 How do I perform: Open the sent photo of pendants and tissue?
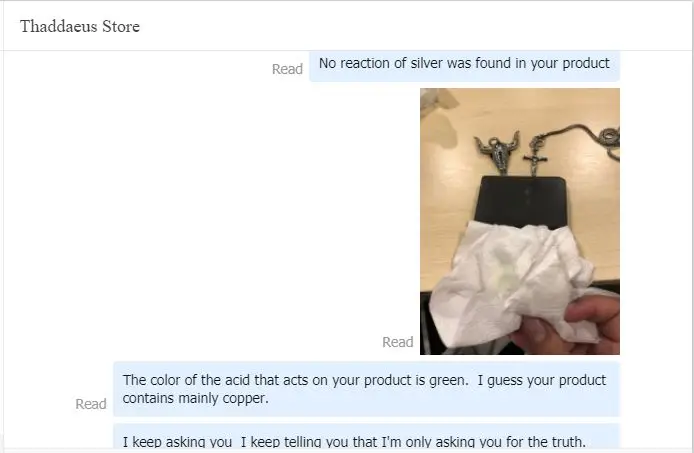tap(520, 221)
